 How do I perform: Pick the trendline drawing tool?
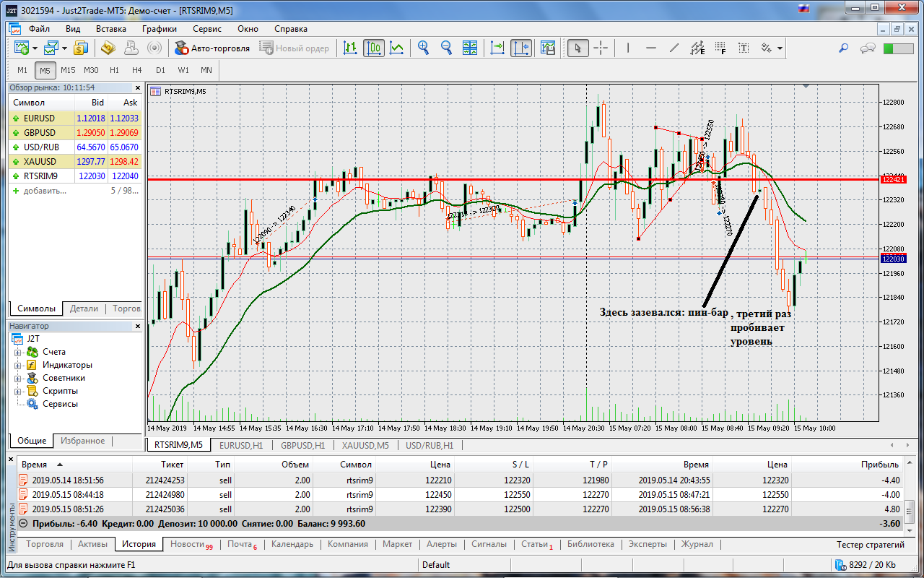(674, 48)
